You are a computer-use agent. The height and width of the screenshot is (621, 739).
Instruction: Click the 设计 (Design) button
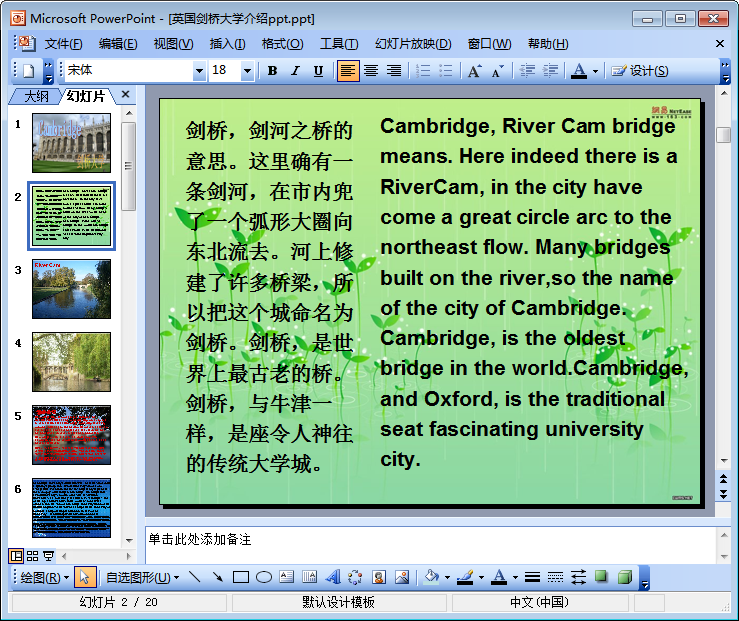[640, 71]
